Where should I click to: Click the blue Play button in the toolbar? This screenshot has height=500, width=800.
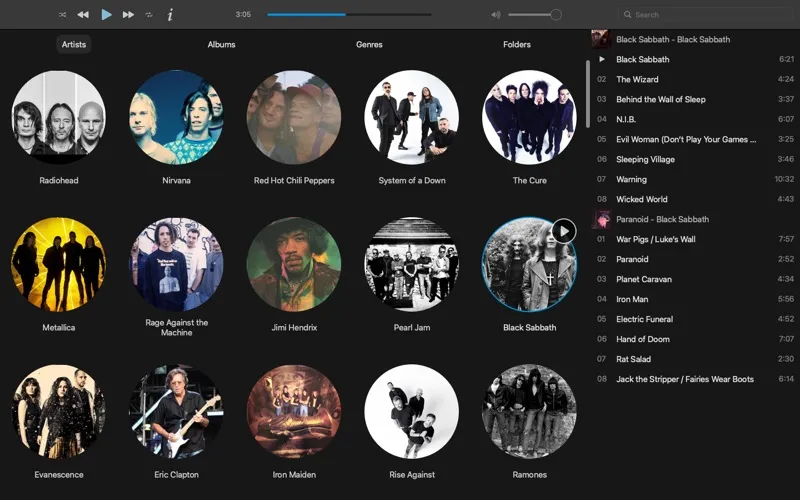pyautogui.click(x=106, y=14)
